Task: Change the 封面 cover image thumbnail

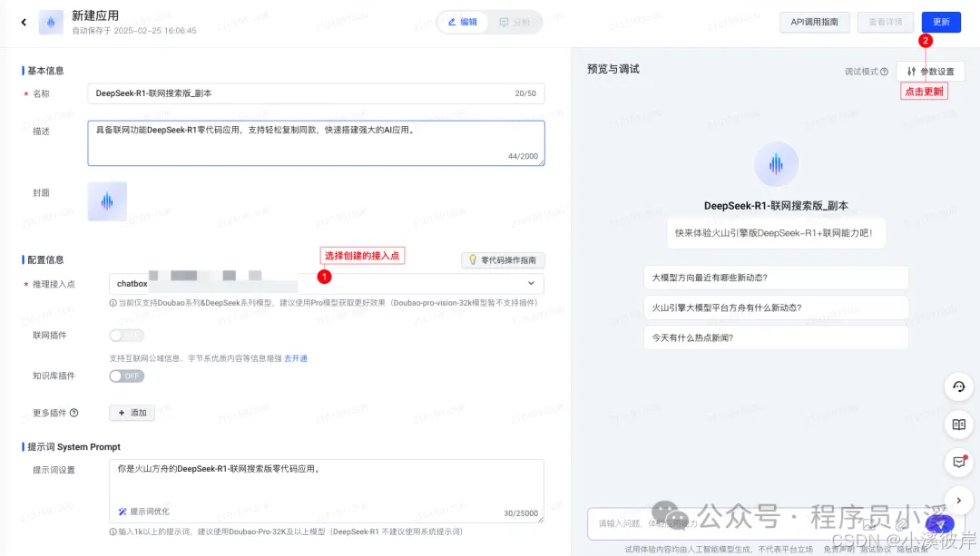Action: pyautogui.click(x=107, y=201)
